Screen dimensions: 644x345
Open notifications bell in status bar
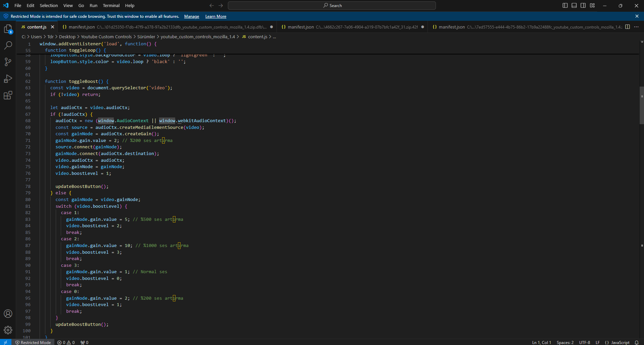pyautogui.click(x=637, y=342)
